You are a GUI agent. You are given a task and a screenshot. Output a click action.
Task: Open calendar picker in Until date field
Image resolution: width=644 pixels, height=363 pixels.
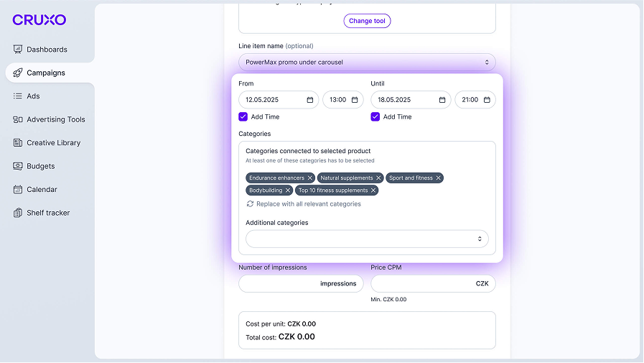[442, 100]
